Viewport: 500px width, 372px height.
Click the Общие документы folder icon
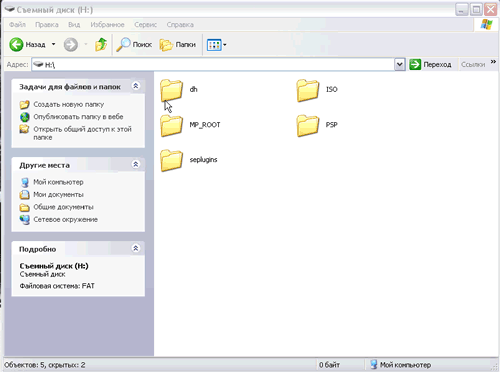pyautogui.click(x=24, y=207)
